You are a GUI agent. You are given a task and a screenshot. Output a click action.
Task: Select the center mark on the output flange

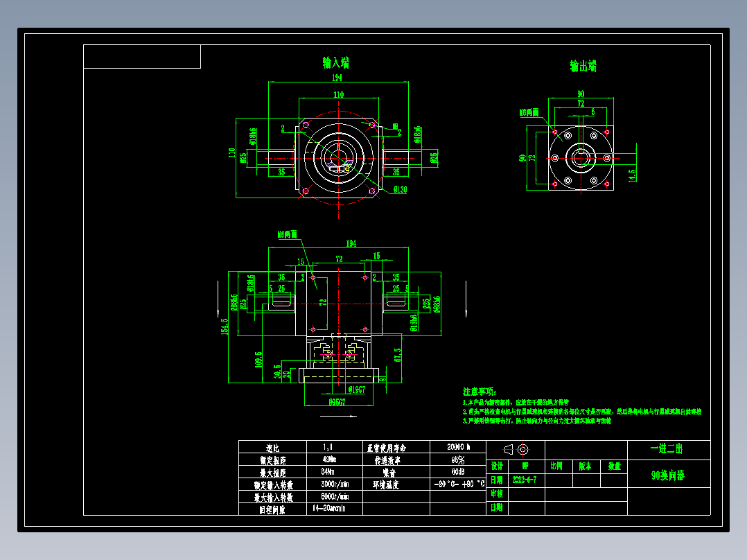point(581,158)
